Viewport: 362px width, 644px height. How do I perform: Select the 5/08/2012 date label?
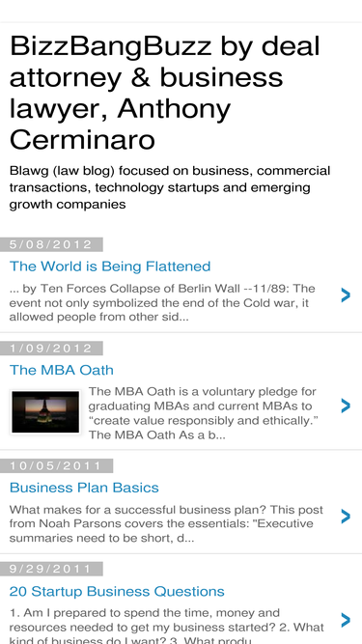click(51, 244)
